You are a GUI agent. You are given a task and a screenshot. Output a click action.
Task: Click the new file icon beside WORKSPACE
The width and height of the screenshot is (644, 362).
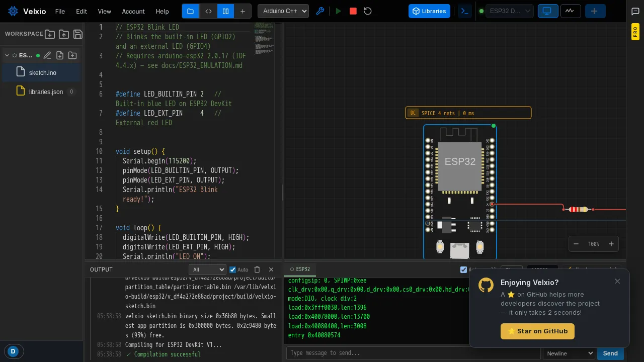coord(50,34)
